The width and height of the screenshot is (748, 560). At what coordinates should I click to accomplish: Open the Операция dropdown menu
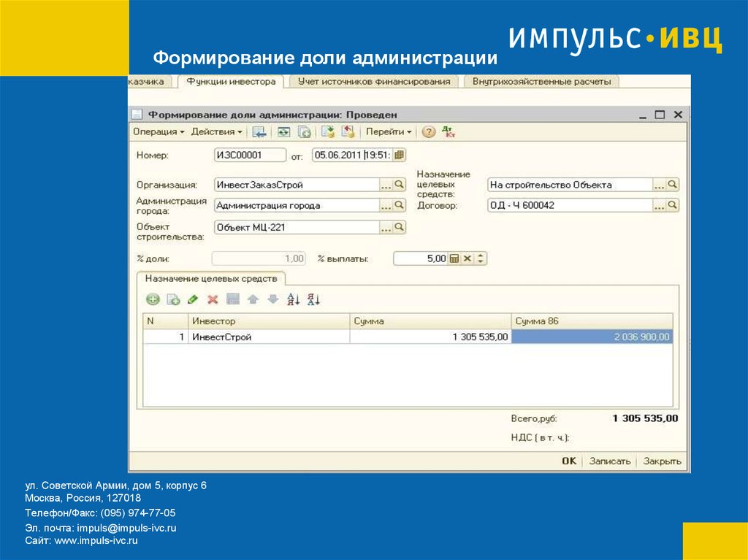[158, 132]
